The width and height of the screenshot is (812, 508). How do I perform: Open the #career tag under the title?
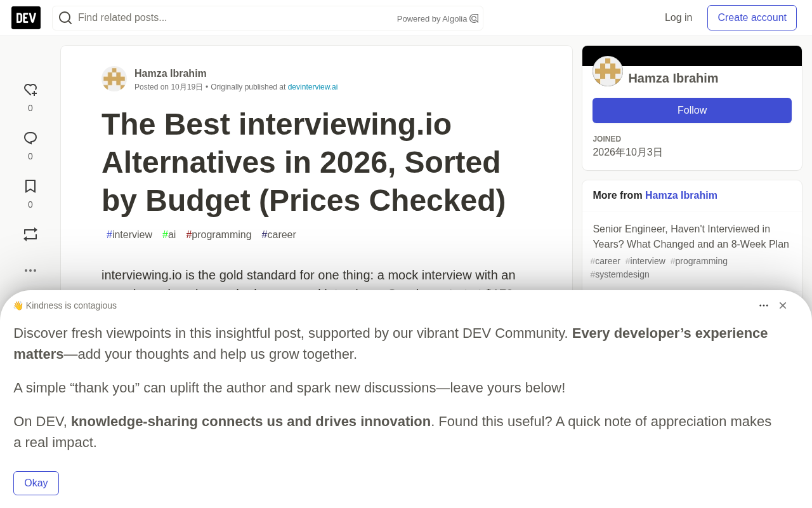click(279, 235)
